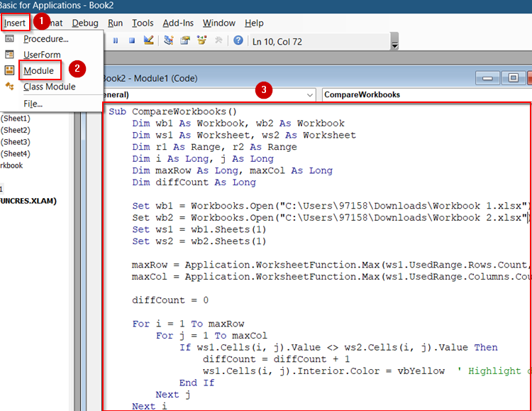
Task: Minimize the Module1 code window
Action: (x=487, y=78)
